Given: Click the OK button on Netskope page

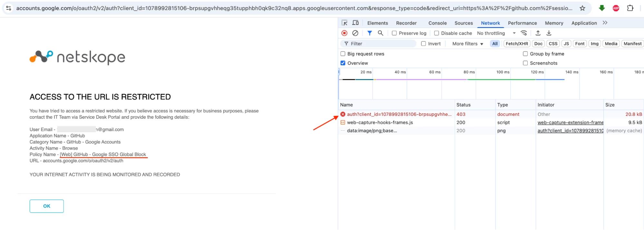Looking at the screenshot, I should point(47,206).
